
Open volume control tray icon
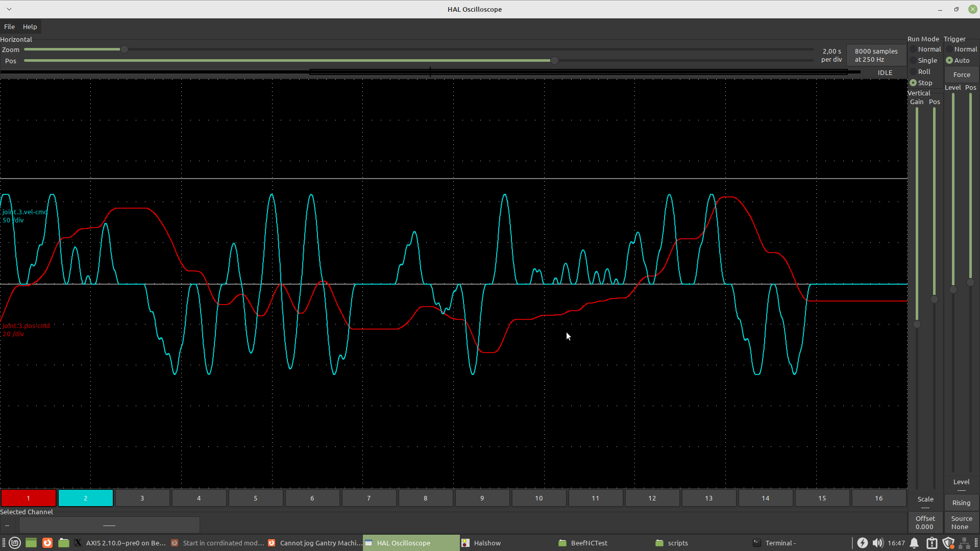pyautogui.click(x=877, y=543)
